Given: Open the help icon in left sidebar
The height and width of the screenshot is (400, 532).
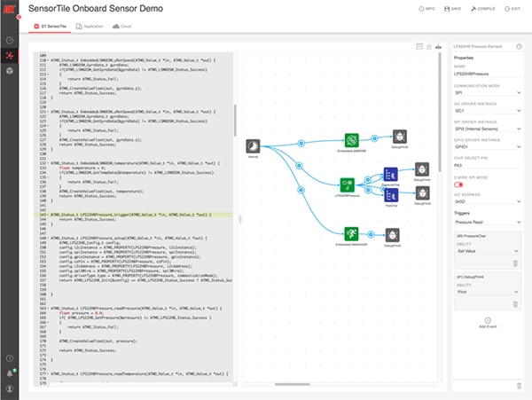Looking at the screenshot, I should pos(11,358).
